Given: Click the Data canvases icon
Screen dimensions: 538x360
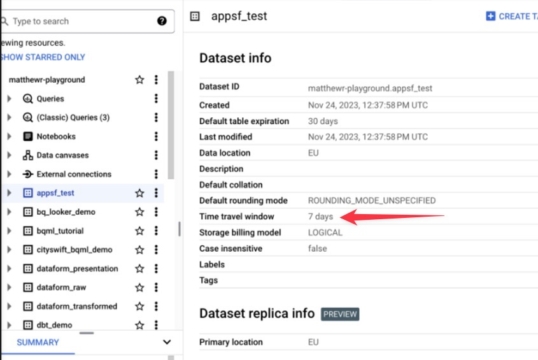Looking at the screenshot, I should [28, 155].
